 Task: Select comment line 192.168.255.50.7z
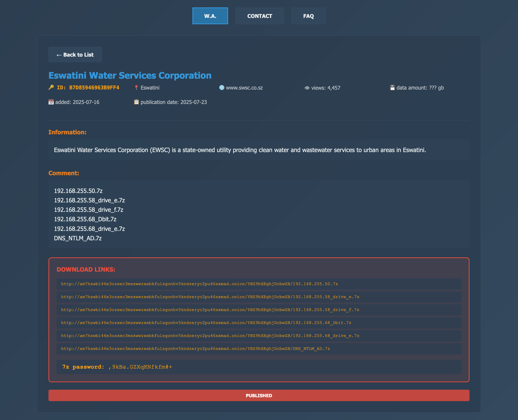(x=78, y=191)
